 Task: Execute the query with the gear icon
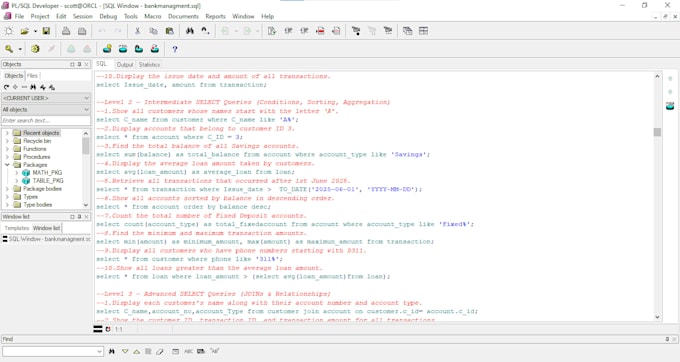(35, 49)
